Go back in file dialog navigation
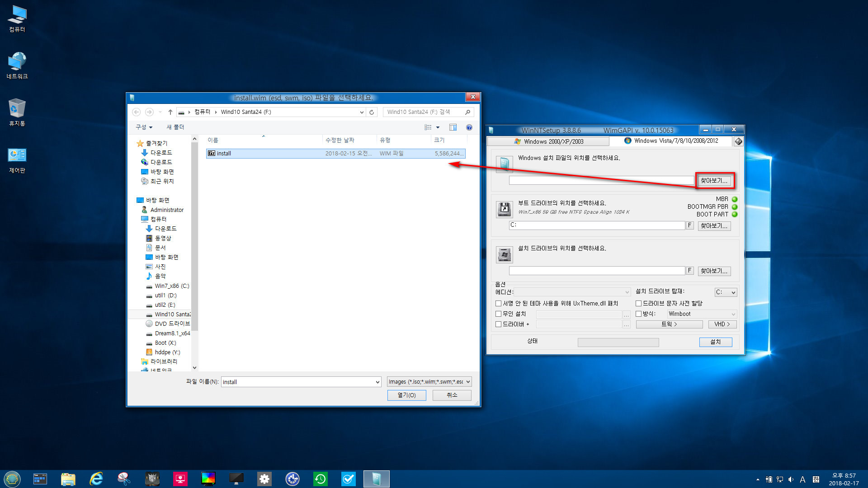The height and width of the screenshot is (488, 868). point(136,112)
